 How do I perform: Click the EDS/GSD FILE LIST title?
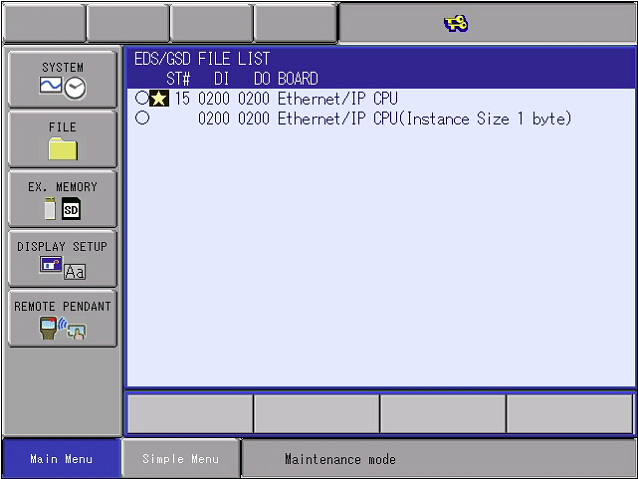coord(202,59)
